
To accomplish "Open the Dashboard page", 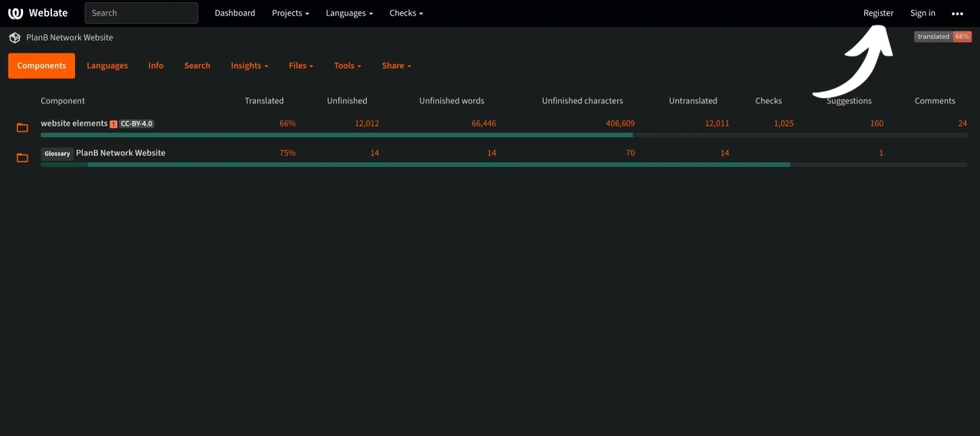I will click(x=235, y=13).
